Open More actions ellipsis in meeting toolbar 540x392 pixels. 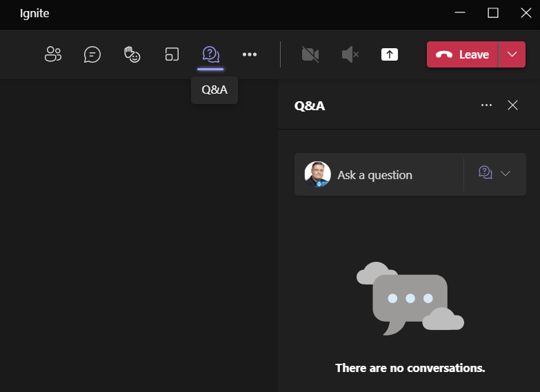[250, 54]
